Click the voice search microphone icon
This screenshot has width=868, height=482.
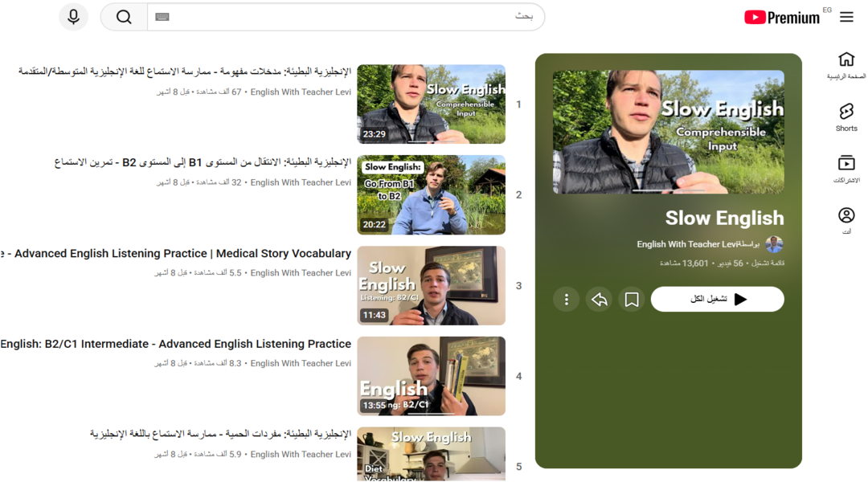[x=73, y=17]
